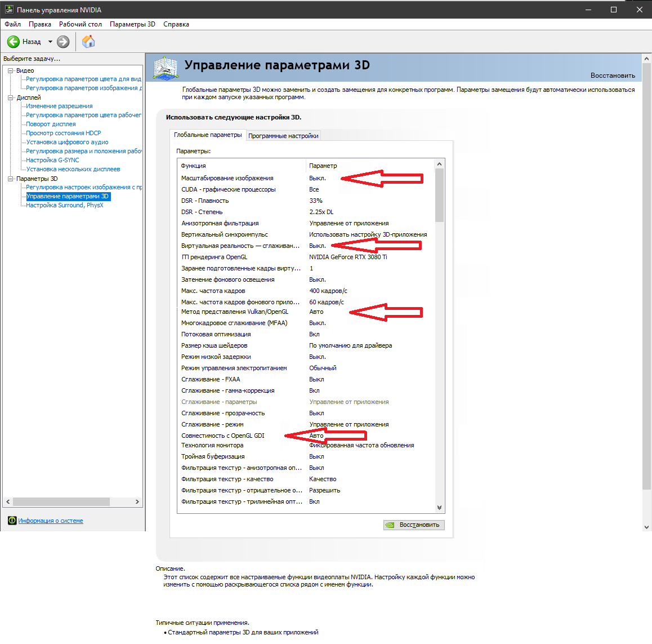Collapse the Видео tree node
This screenshot has width=652, height=644.
[10, 70]
